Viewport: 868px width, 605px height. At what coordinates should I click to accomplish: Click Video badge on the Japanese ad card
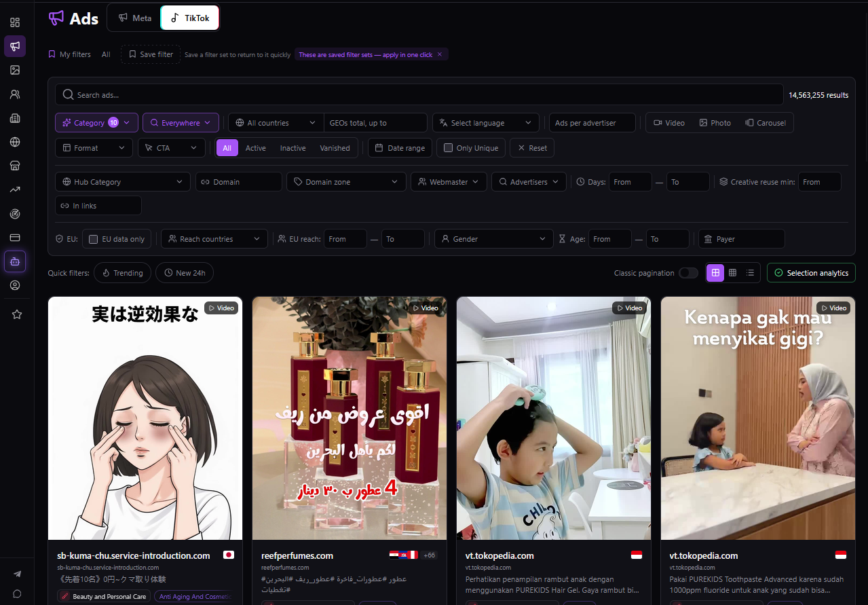pyautogui.click(x=221, y=308)
